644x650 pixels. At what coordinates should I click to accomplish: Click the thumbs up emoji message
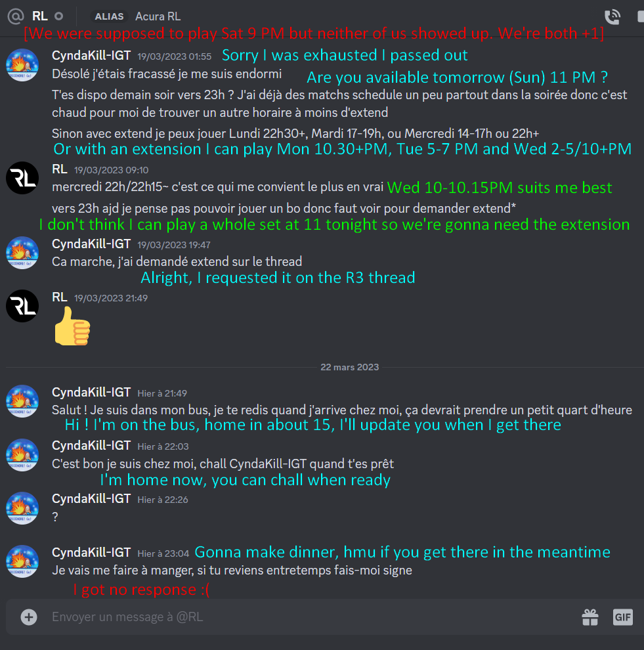(x=72, y=326)
